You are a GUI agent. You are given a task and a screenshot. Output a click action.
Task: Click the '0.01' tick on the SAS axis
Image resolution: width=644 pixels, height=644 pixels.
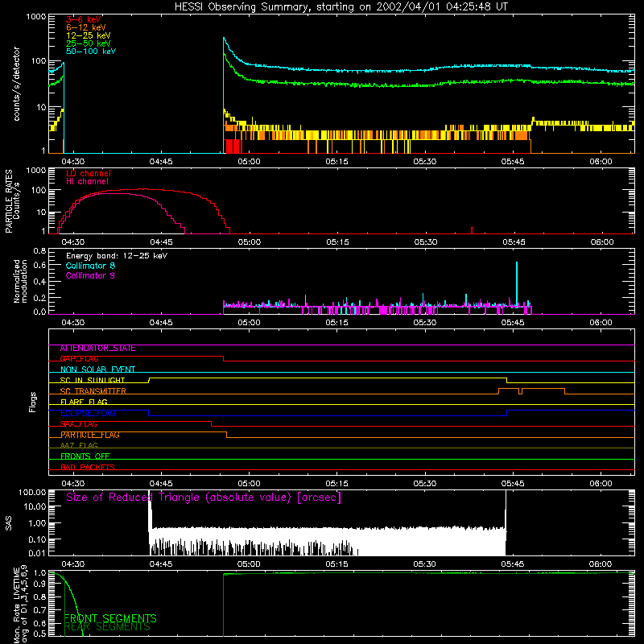37,553
